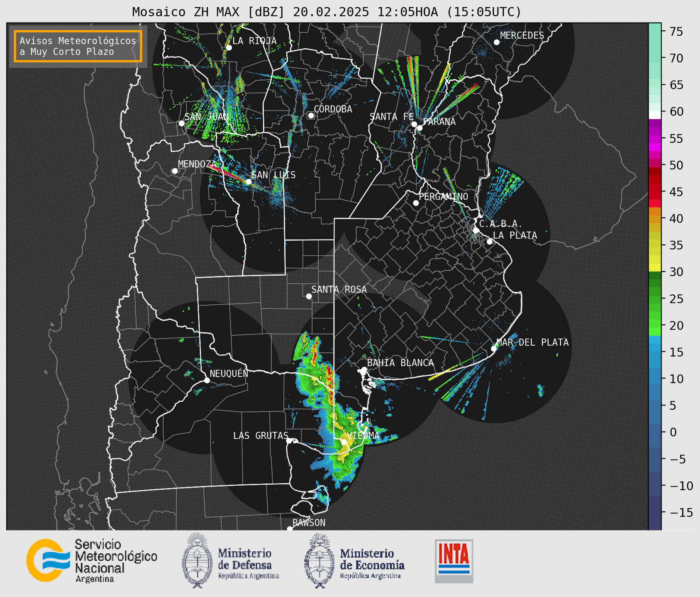The width and height of the screenshot is (700, 597).
Task: Click the white marker dot for Las Grutas
Action: point(289,441)
